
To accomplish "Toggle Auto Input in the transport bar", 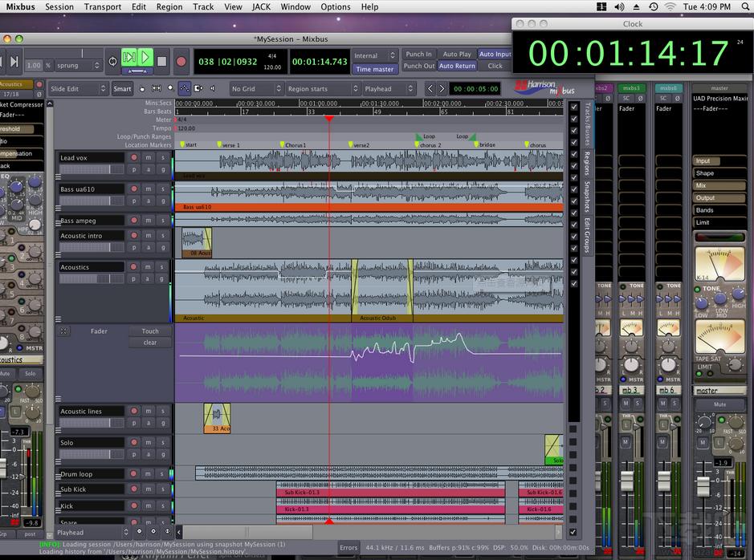I will pos(495,55).
